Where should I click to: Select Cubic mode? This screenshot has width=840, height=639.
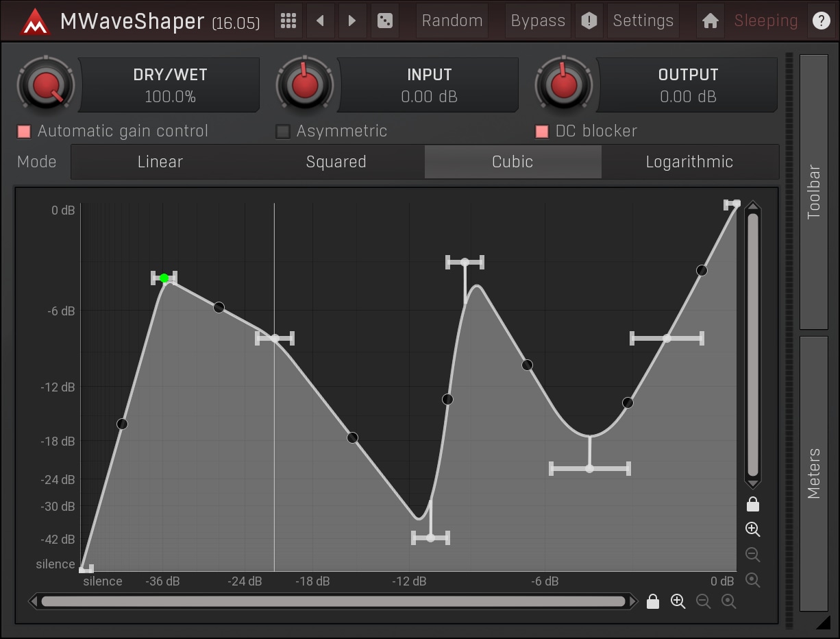tap(512, 162)
